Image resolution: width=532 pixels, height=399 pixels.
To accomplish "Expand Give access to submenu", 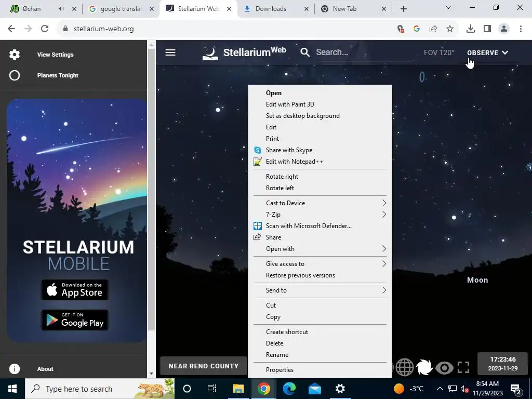I will pyautogui.click(x=384, y=263).
